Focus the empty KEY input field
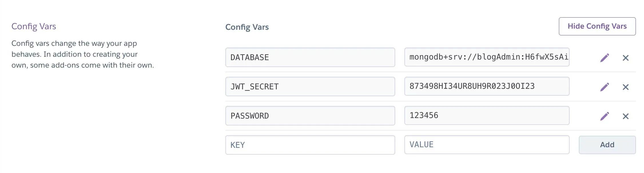 (310, 145)
